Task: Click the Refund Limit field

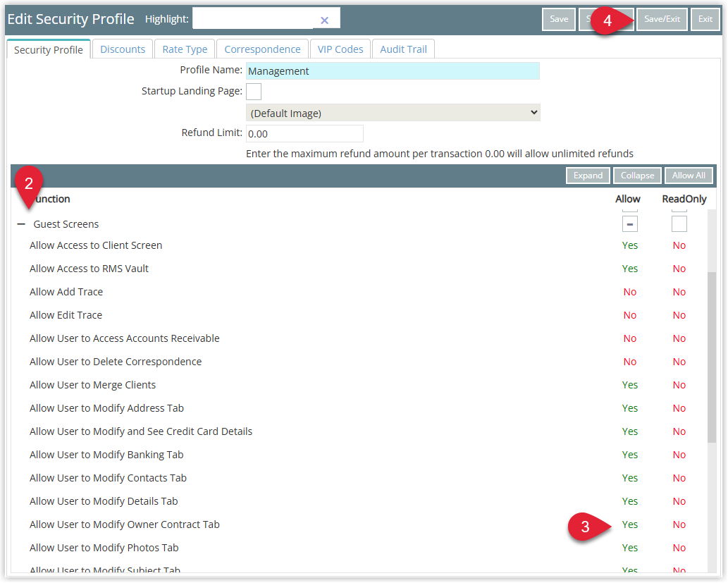Action: pyautogui.click(x=304, y=134)
